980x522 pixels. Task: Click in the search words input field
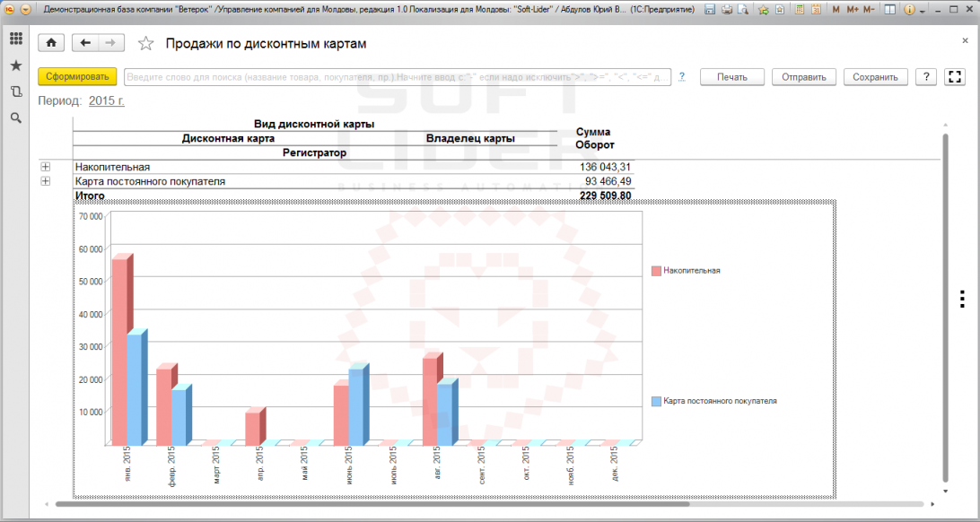pos(398,77)
